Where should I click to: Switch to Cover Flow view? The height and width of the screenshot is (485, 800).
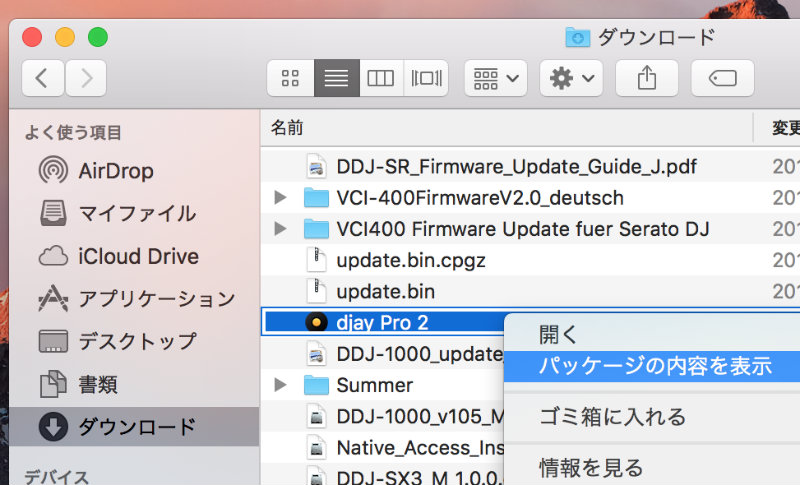pyautogui.click(x=426, y=78)
